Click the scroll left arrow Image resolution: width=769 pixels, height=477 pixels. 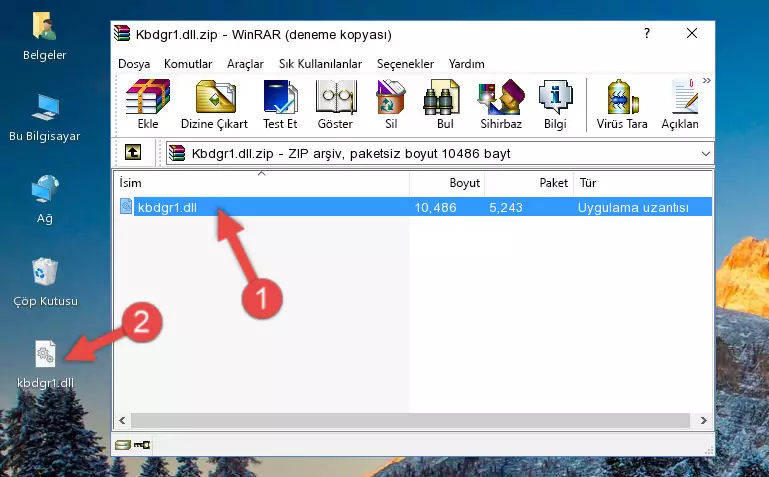coord(122,420)
